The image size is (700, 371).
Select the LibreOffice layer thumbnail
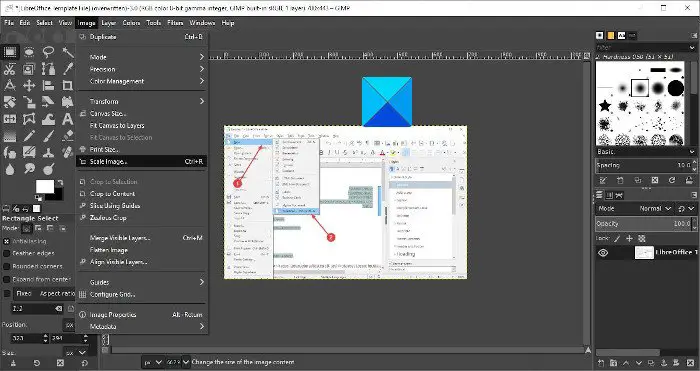[644, 253]
